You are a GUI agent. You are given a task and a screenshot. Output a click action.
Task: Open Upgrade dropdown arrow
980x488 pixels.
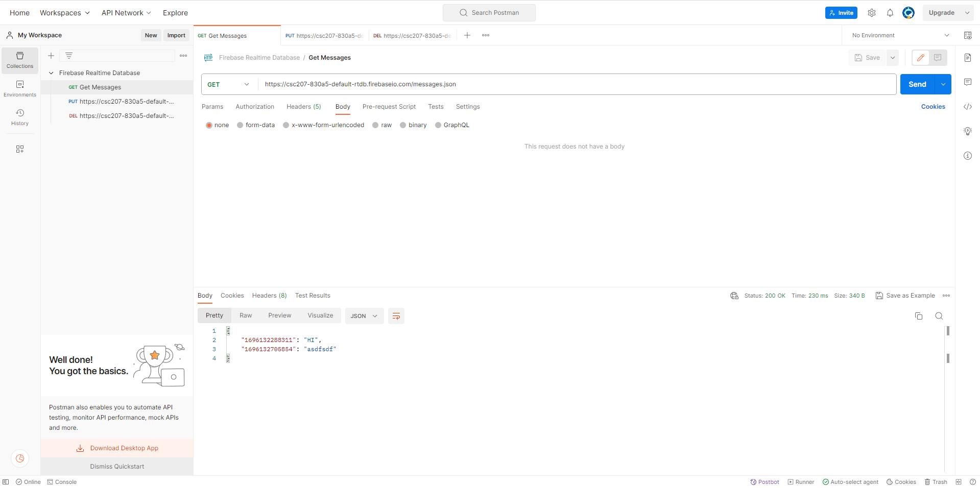click(x=967, y=13)
